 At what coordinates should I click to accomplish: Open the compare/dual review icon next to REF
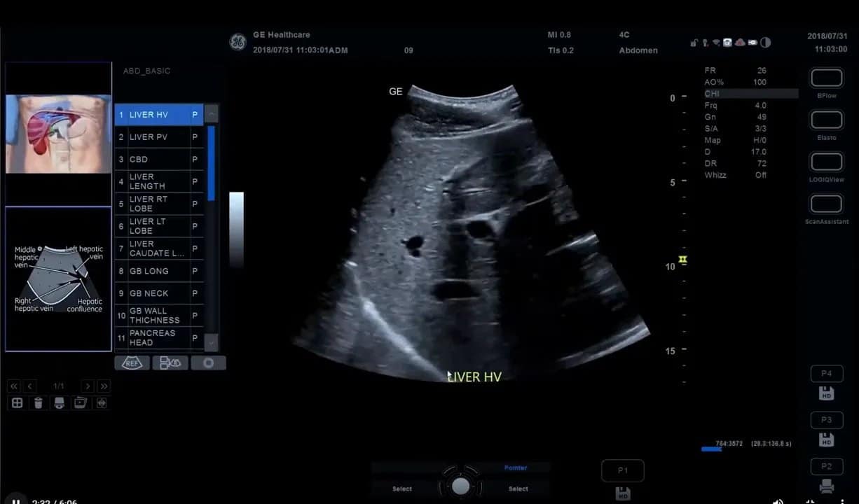[169, 363]
